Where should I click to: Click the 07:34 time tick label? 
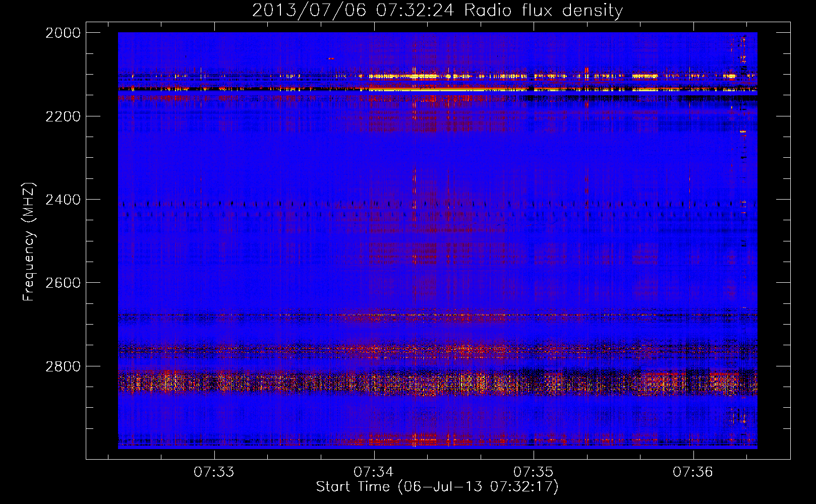pyautogui.click(x=374, y=472)
